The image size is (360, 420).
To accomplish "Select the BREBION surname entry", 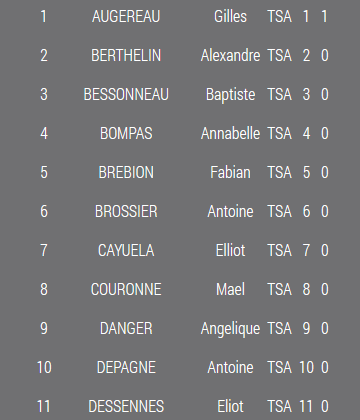I will click(x=126, y=172).
